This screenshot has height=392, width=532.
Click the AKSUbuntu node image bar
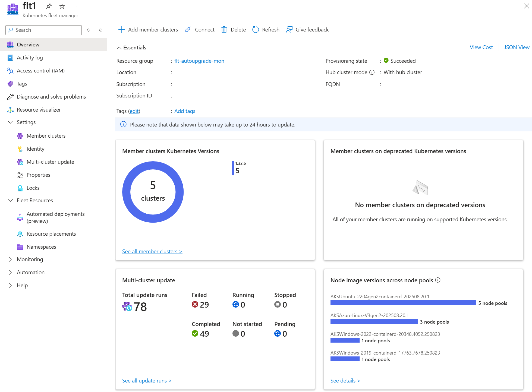pos(403,303)
